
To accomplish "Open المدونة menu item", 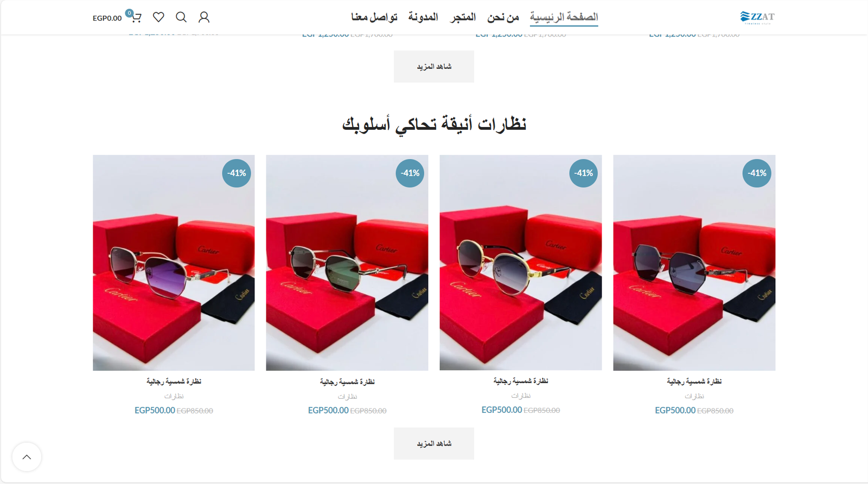I will (x=423, y=17).
